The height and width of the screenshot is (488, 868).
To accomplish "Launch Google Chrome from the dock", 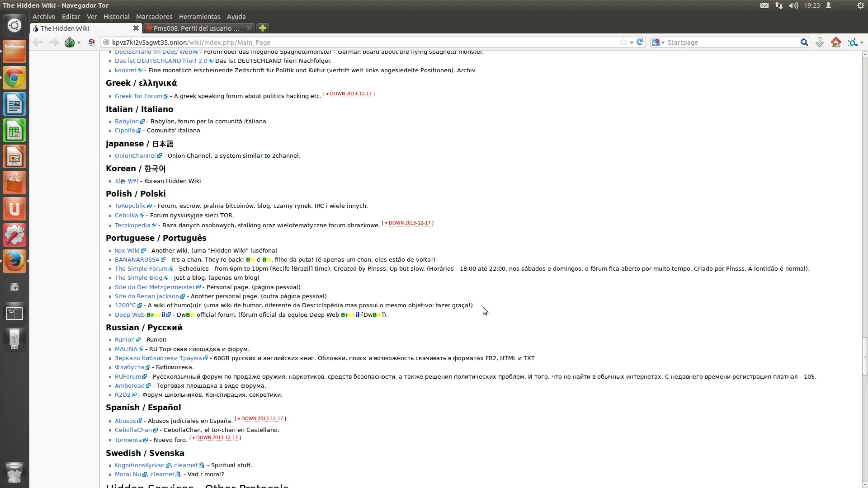I will [x=14, y=78].
